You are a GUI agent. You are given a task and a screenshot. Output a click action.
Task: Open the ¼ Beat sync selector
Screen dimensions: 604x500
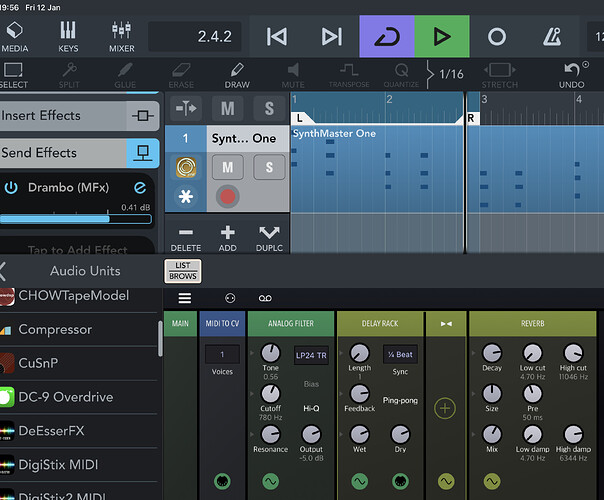tap(400, 354)
